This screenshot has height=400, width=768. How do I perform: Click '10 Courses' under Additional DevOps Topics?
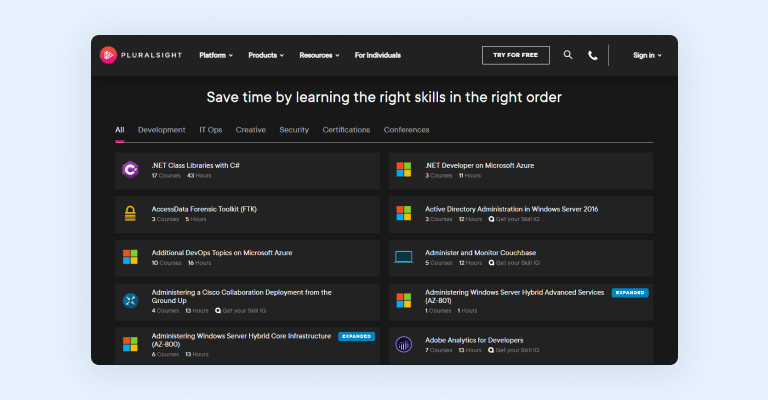pyautogui.click(x=167, y=263)
